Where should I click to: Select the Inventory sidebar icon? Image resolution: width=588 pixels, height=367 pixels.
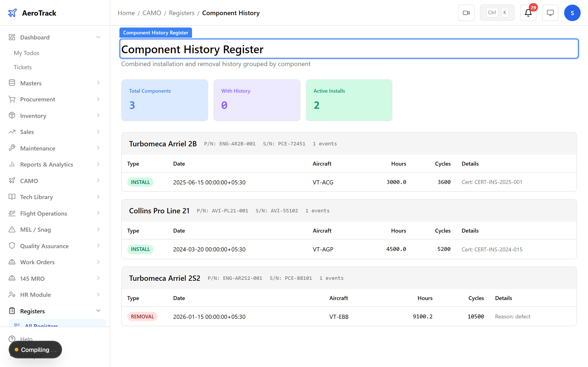coord(12,116)
